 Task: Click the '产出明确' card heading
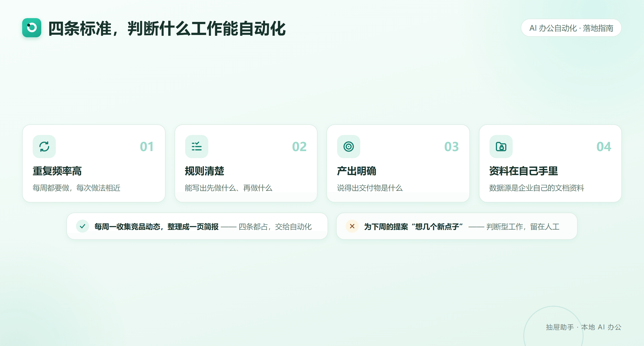pos(357,171)
